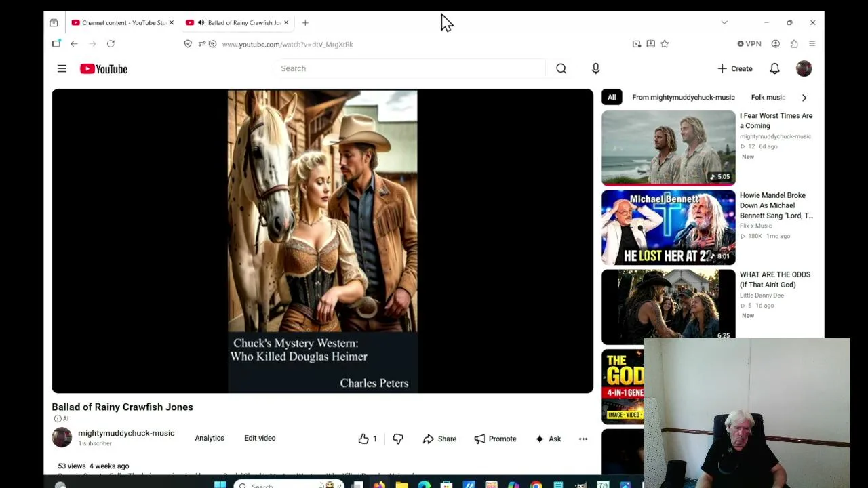Viewport: 868px width, 488px height.
Task: Click the Edit video button
Action: (x=260, y=438)
